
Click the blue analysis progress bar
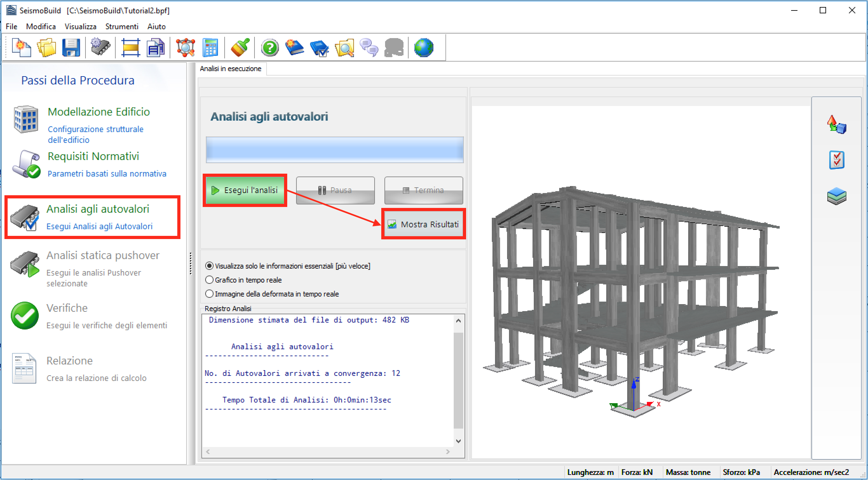click(334, 150)
